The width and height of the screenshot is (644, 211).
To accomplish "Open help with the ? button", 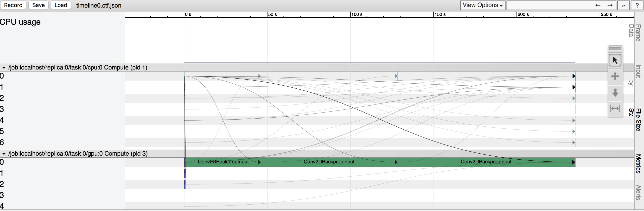I will pos(637,5).
